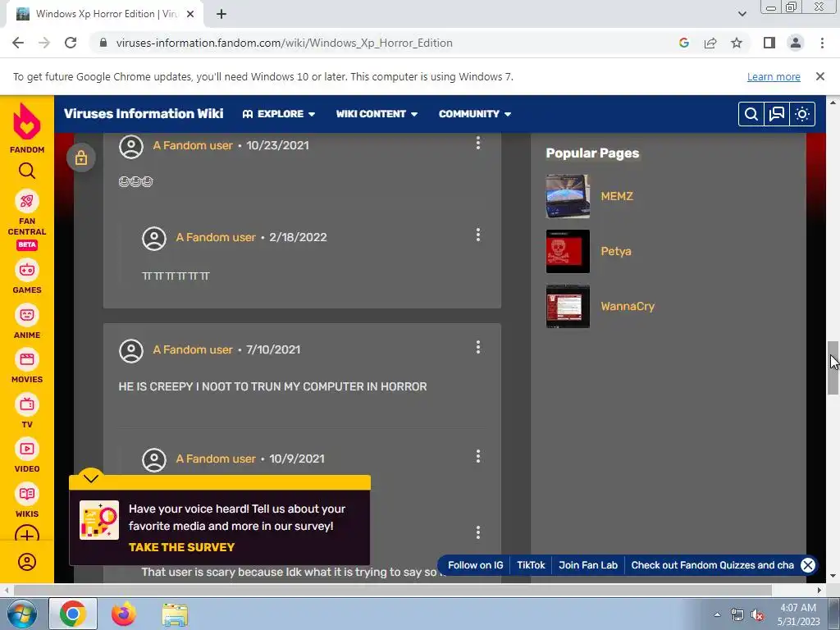Screen dimensions: 840x630
Task: Click wiki header search magnifier icon
Action: pos(751,114)
